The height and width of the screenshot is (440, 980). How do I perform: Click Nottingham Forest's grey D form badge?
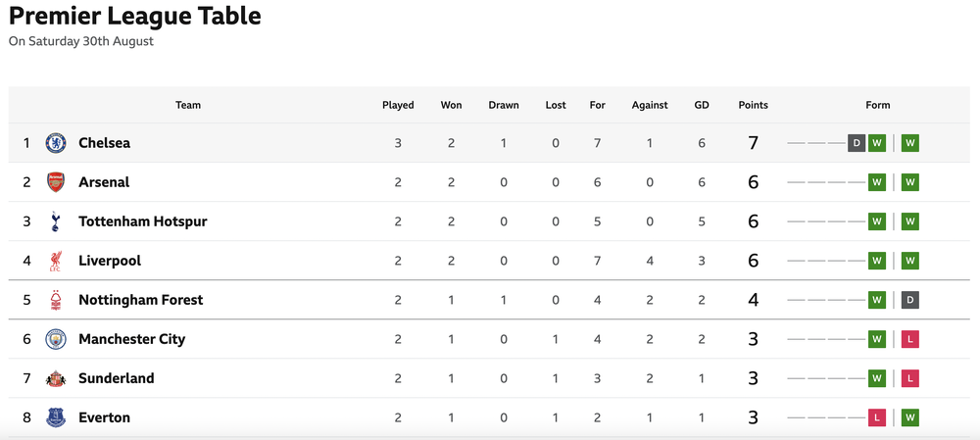(x=910, y=300)
